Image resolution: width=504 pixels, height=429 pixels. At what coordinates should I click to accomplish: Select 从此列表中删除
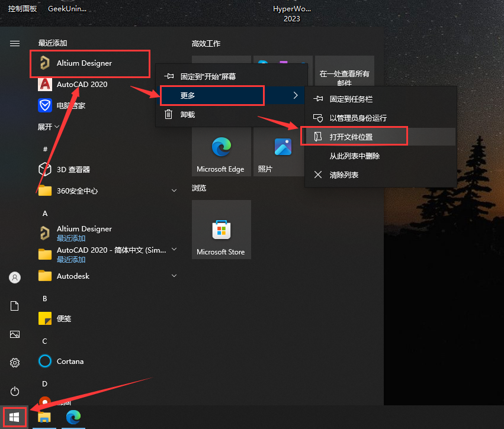coord(381,156)
